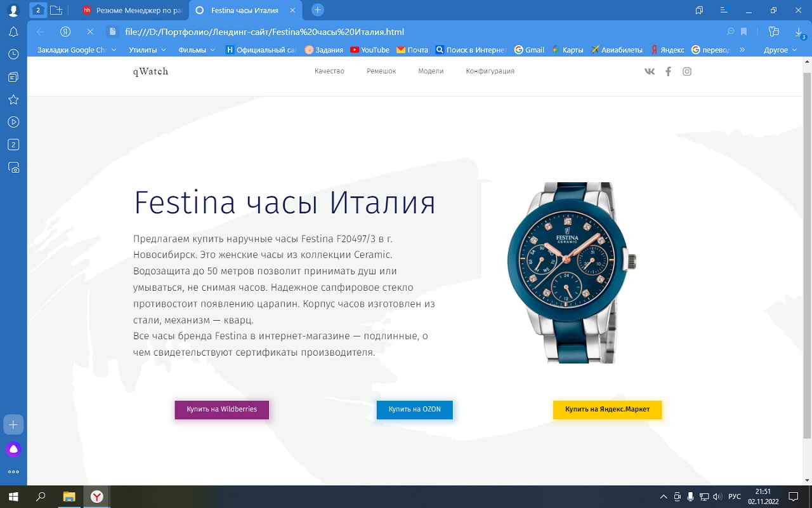Click the Festina watch product image

coord(571,272)
